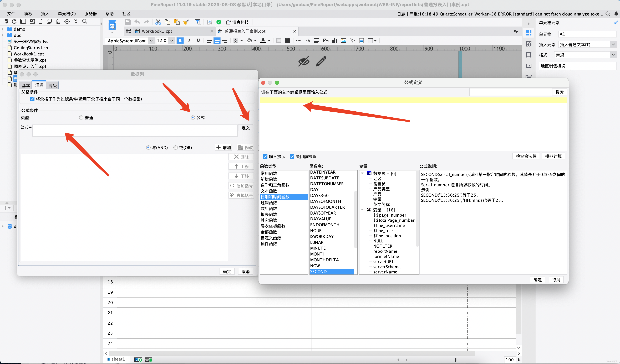Viewport: 620px width, 364px height.
Task: Open the font size 12.0 dropdown
Action: pyautogui.click(x=171, y=41)
